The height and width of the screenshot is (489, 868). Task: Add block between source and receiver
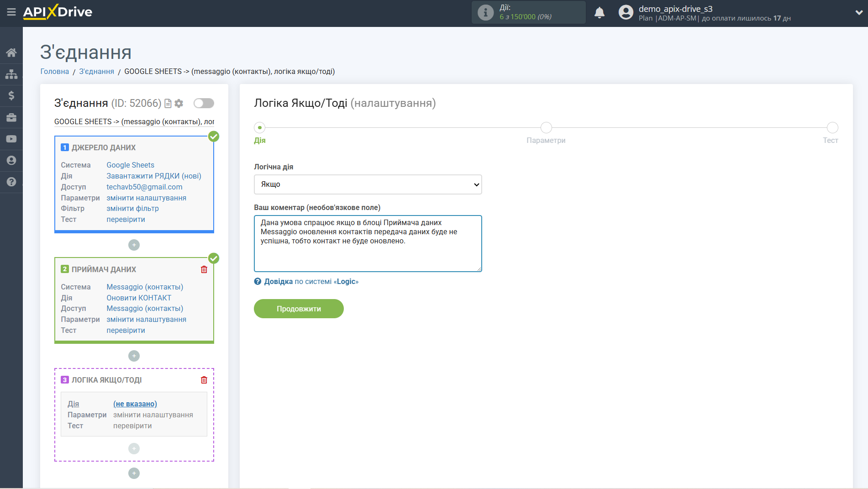tap(134, 245)
